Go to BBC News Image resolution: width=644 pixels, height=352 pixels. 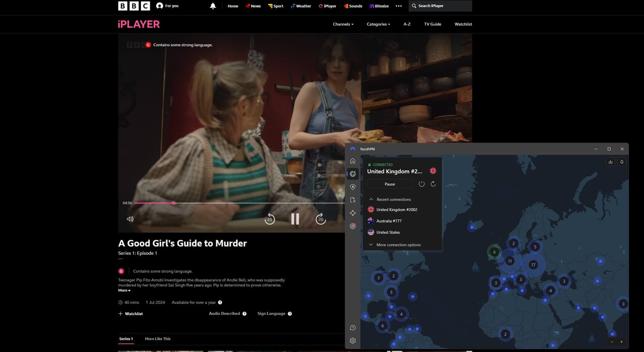point(253,6)
